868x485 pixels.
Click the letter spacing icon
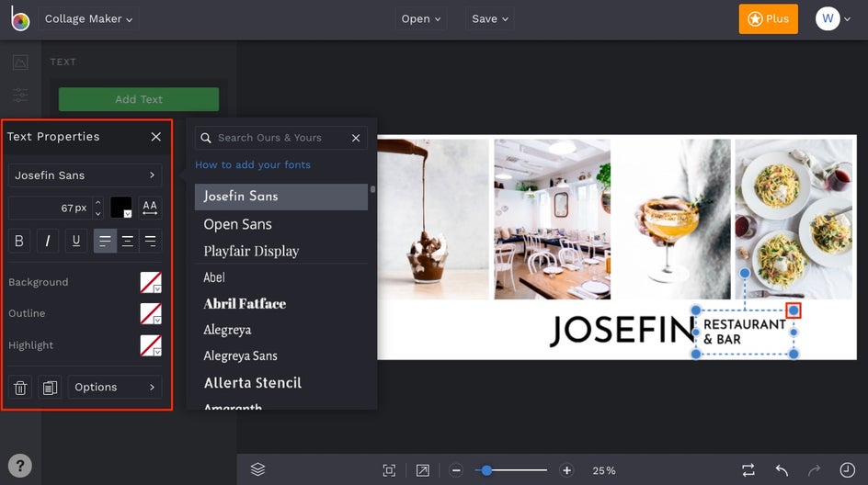[x=150, y=208]
